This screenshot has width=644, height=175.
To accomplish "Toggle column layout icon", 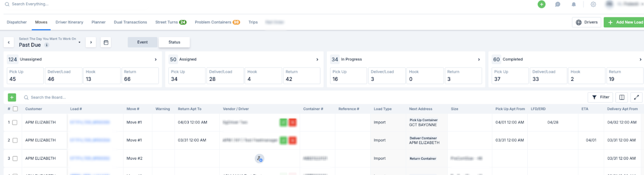I will click(622, 97).
